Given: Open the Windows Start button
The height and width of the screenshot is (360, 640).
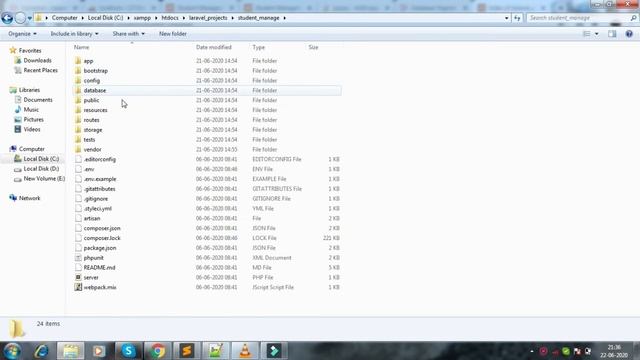Looking at the screenshot, I should click(x=12, y=351).
